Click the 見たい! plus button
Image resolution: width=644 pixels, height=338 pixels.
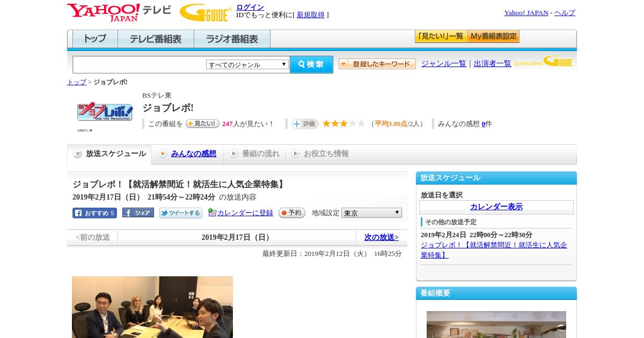point(202,123)
